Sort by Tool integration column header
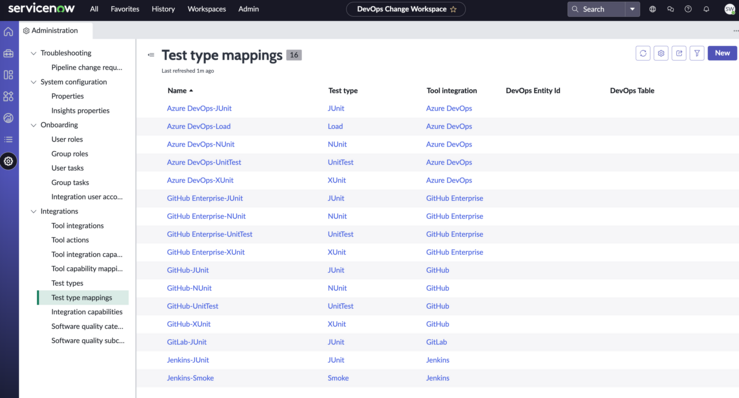The image size is (739, 398). 452,91
